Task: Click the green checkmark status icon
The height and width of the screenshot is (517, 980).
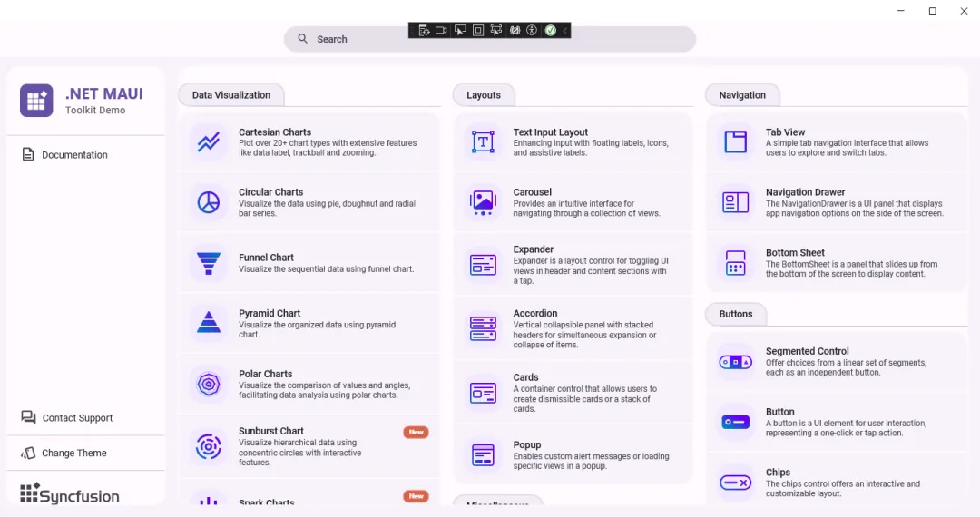Action: point(550,31)
